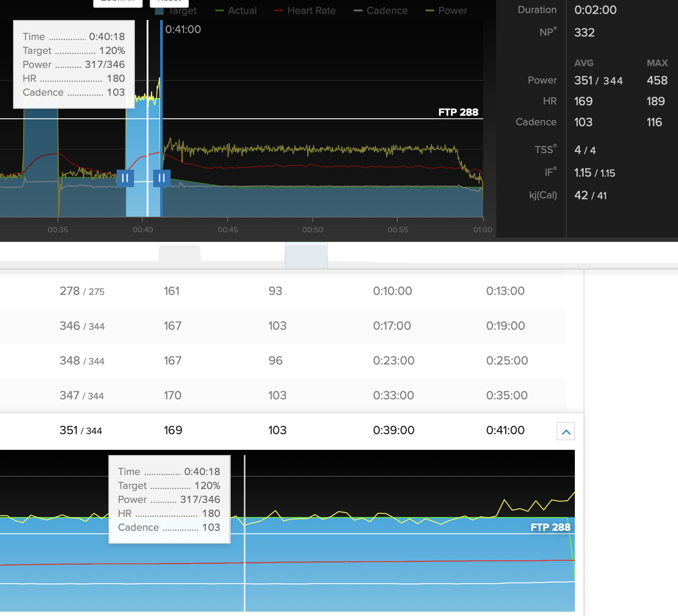
Task: Click heart rate value 170 in the table
Action: click(173, 395)
